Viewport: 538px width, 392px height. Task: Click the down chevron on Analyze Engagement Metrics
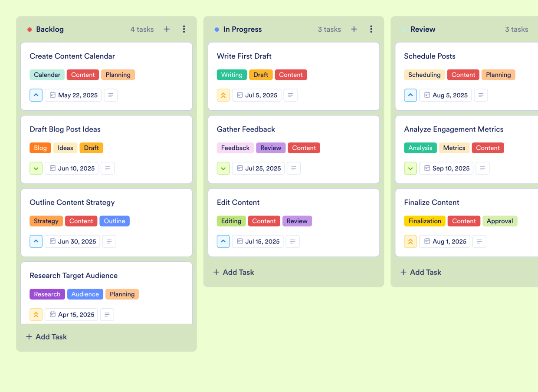(410, 168)
